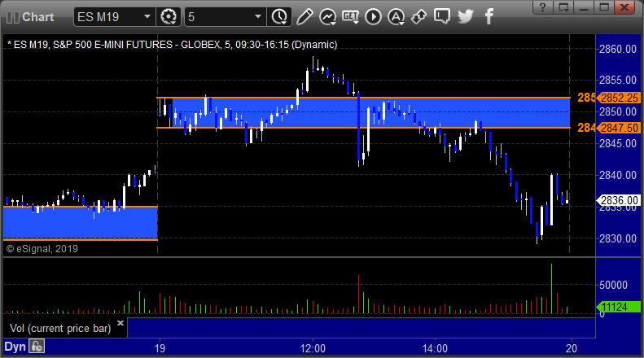Open the help question mark button
644x358 pixels.
tap(542, 7)
